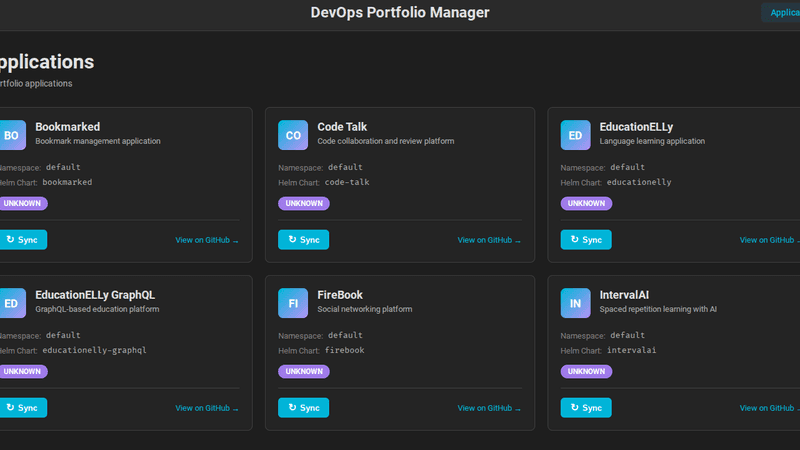Screen dimensions: 800x450
Task: Click the Bookmarked card title
Action: click(67, 127)
